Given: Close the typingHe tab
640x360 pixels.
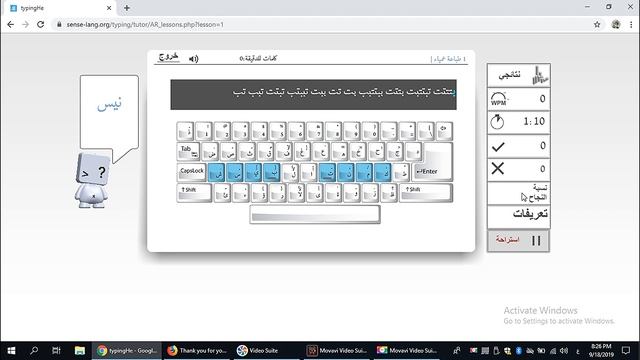Looking at the screenshot, I should 109,8.
